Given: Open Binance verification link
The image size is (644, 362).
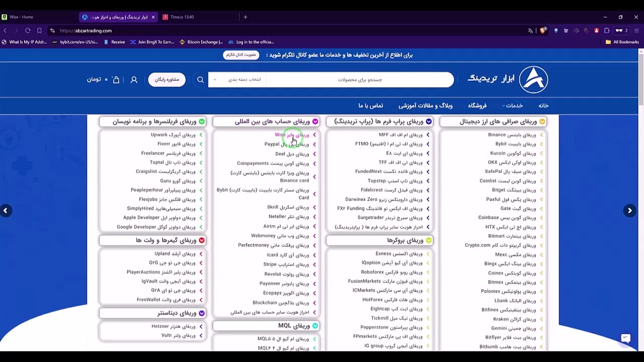Looking at the screenshot, I should [x=512, y=135].
